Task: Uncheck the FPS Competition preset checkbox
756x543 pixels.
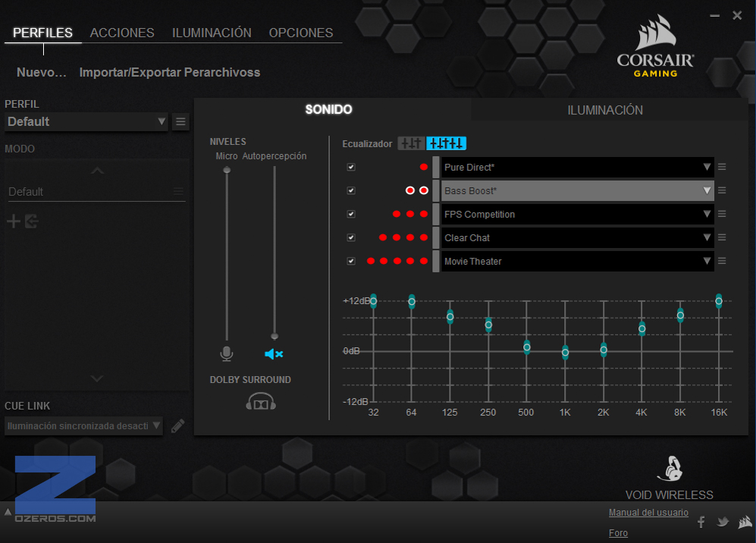Action: (x=351, y=214)
